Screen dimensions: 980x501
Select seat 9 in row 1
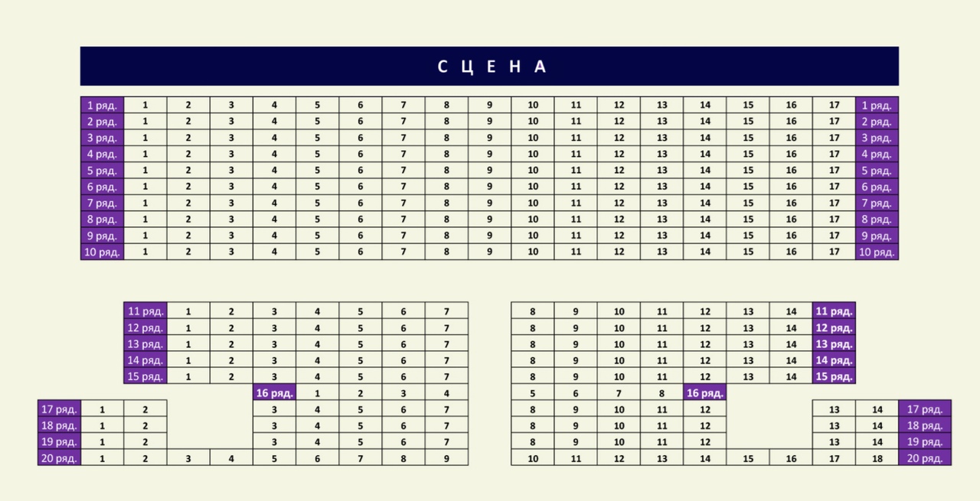[490, 106]
